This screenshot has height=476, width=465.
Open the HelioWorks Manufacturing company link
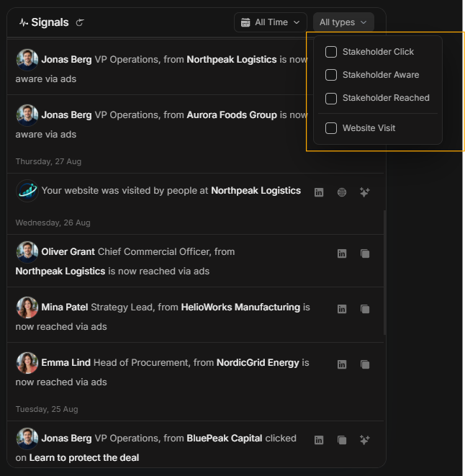point(240,307)
